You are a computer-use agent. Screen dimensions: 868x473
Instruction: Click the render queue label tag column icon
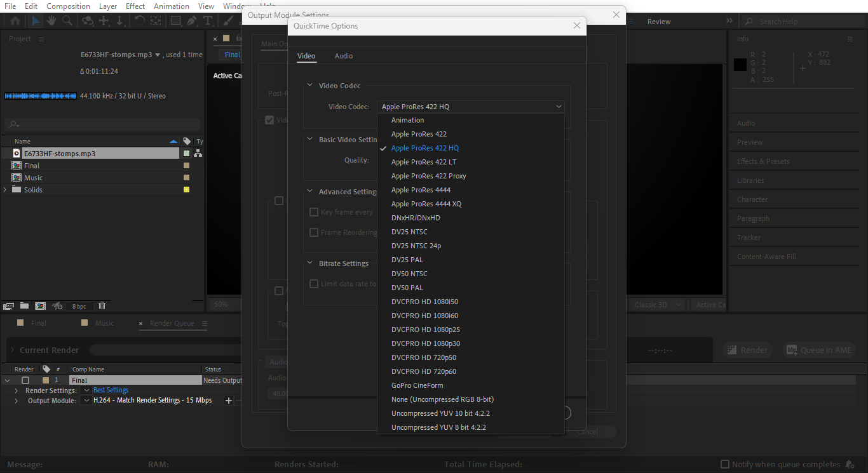46,369
